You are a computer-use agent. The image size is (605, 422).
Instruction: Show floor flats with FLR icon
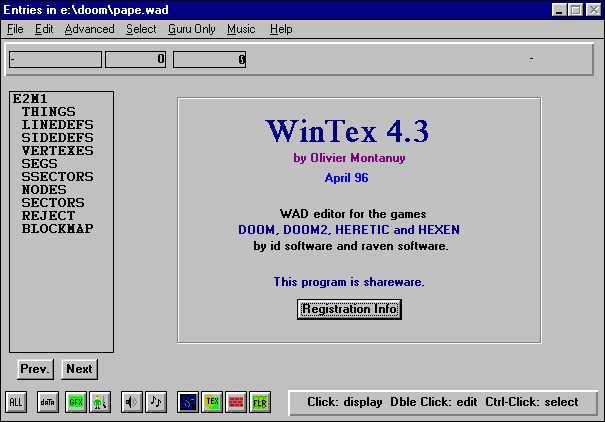260,402
